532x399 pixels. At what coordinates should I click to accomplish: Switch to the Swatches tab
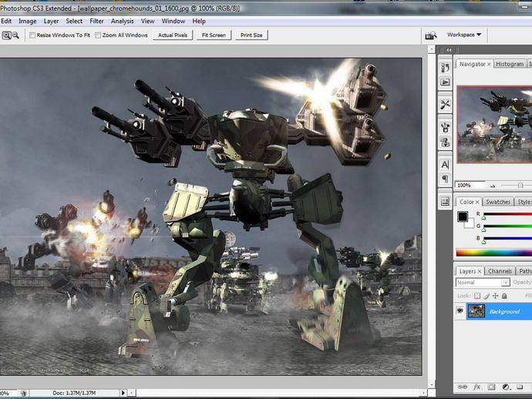pos(498,202)
